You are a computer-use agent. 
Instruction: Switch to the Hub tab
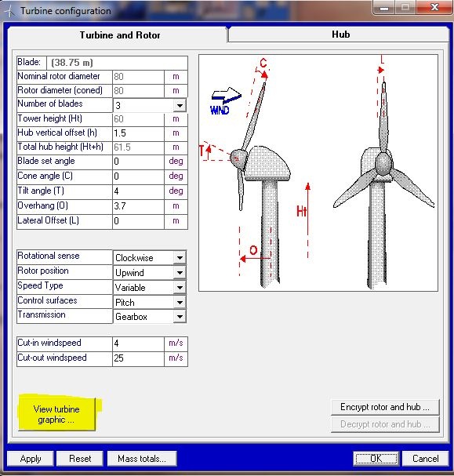[x=340, y=35]
